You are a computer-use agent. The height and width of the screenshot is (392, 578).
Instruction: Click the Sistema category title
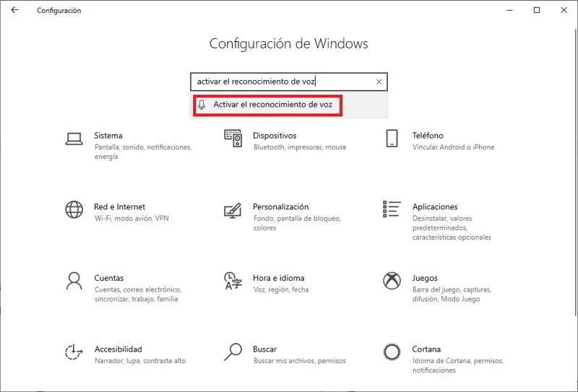[108, 136]
